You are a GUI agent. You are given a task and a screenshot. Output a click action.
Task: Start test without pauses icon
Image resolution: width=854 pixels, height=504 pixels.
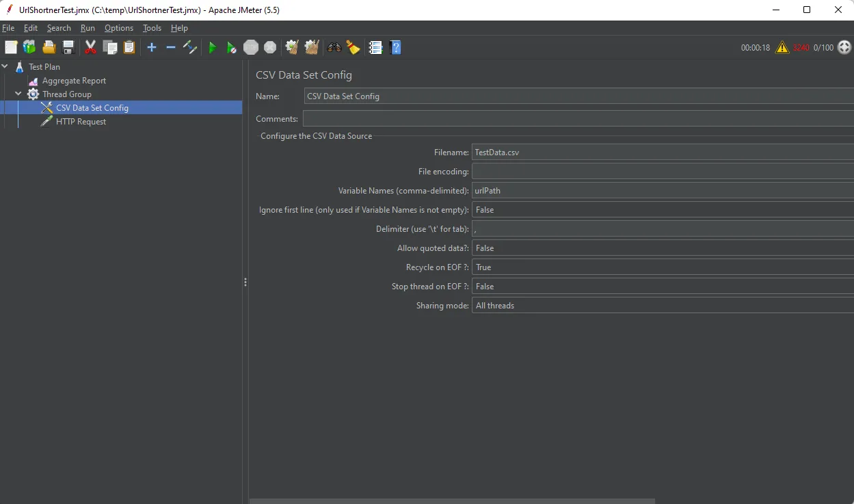[232, 47]
